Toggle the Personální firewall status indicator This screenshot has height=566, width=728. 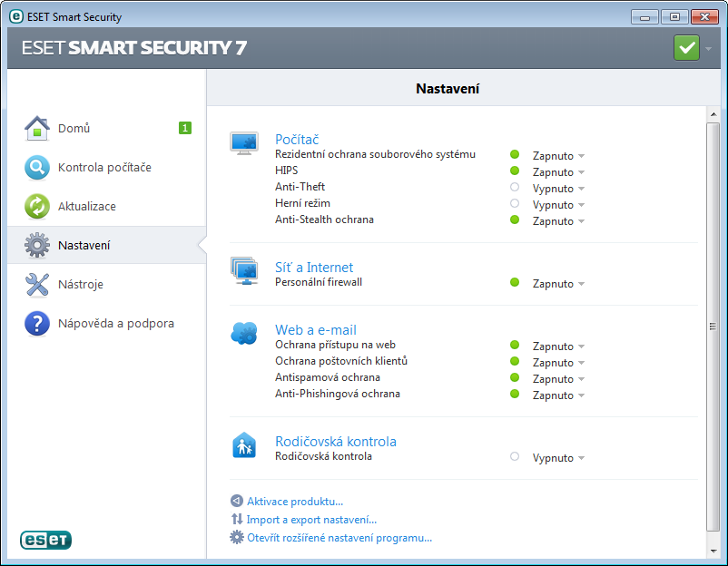[x=515, y=282]
